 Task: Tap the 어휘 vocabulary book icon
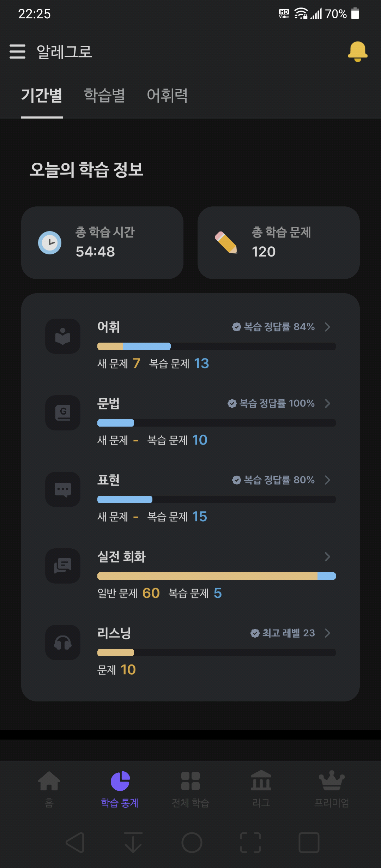click(x=63, y=336)
